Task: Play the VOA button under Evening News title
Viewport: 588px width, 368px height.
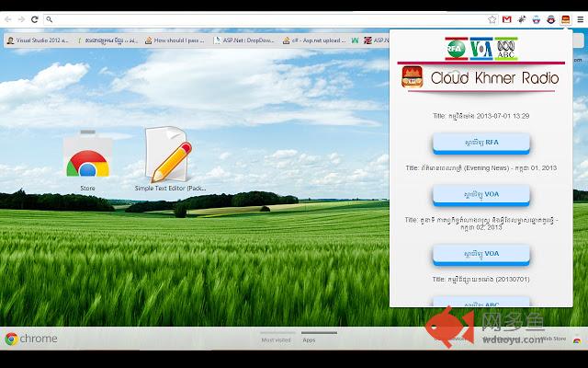Action: coord(481,195)
